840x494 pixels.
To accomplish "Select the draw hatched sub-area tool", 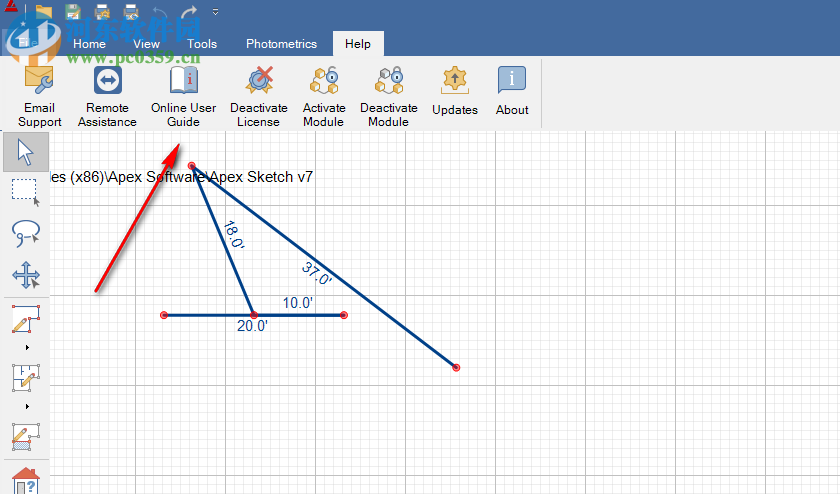I will (26, 437).
